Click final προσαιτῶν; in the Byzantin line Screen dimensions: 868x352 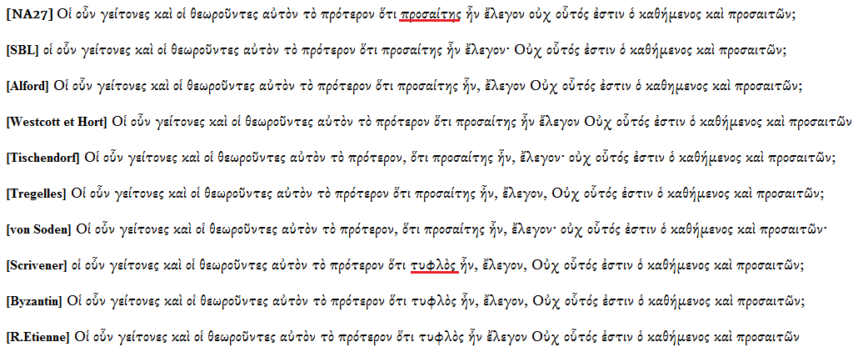[x=771, y=301]
